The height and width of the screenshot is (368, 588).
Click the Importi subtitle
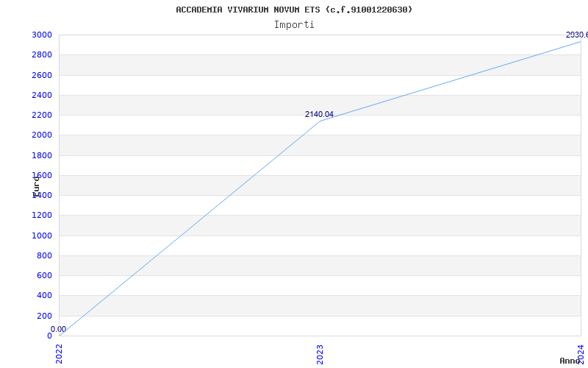pyautogui.click(x=294, y=25)
